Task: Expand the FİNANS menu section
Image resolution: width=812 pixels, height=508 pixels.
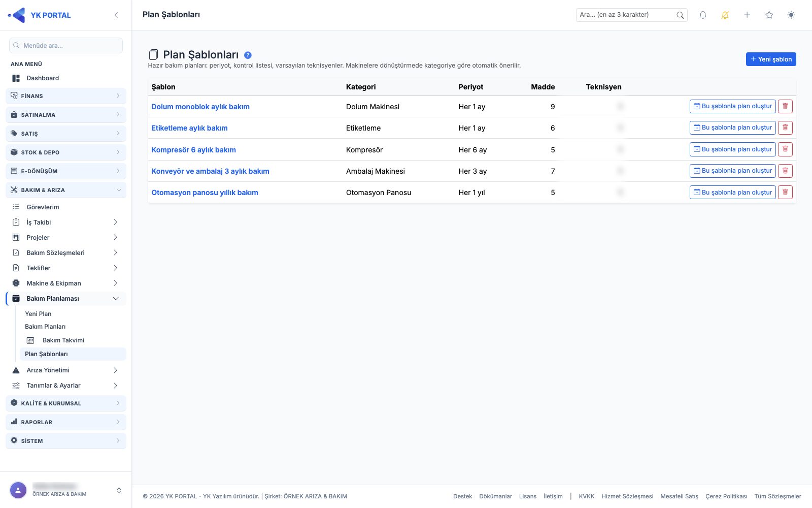Action: (66, 96)
